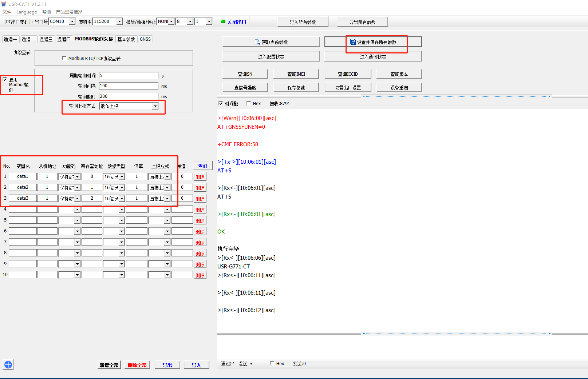Click the periodic polling time input field
The width and height of the screenshot is (588, 379).
[x=129, y=76]
